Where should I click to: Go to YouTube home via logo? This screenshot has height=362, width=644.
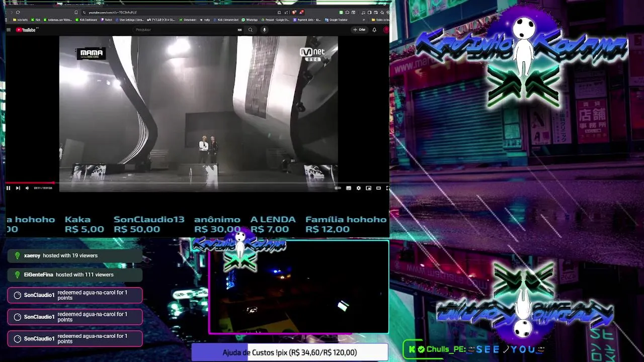pos(26,30)
